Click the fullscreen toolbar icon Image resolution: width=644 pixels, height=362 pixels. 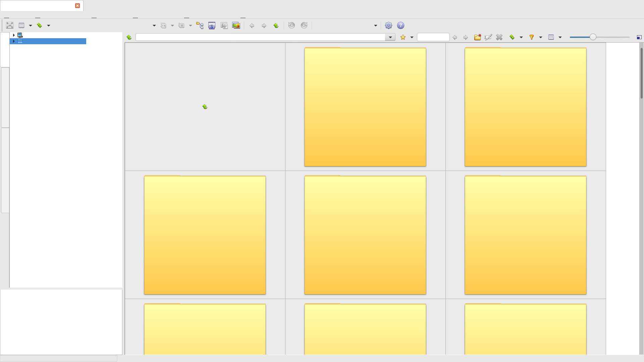click(x=10, y=25)
